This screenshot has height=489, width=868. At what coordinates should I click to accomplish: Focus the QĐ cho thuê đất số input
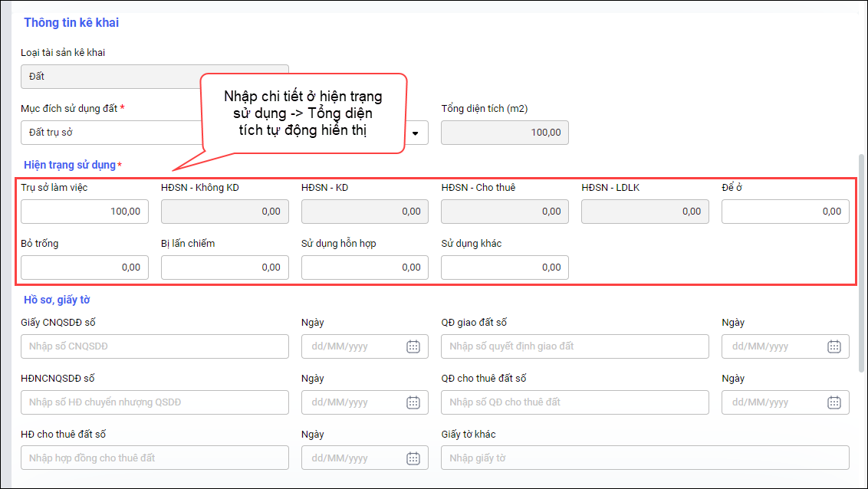coord(575,402)
